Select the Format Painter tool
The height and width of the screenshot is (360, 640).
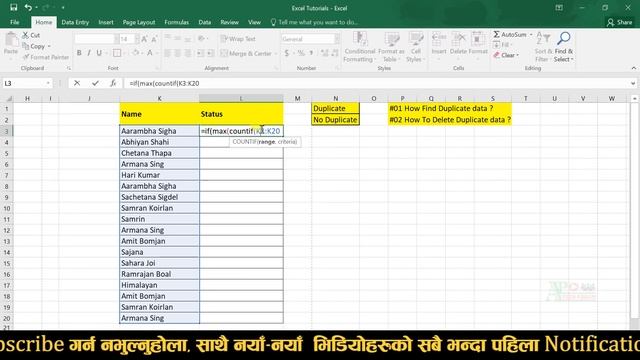click(46, 57)
